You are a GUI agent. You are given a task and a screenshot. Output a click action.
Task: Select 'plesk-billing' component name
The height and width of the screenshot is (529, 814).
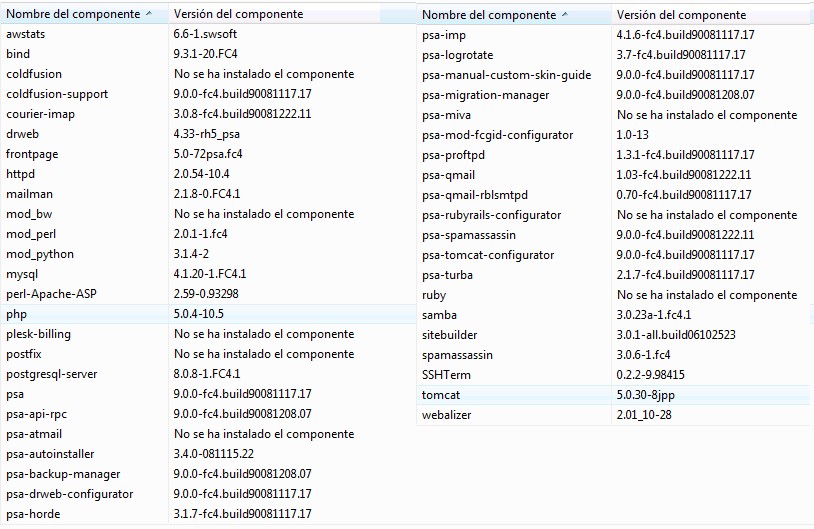click(38, 334)
